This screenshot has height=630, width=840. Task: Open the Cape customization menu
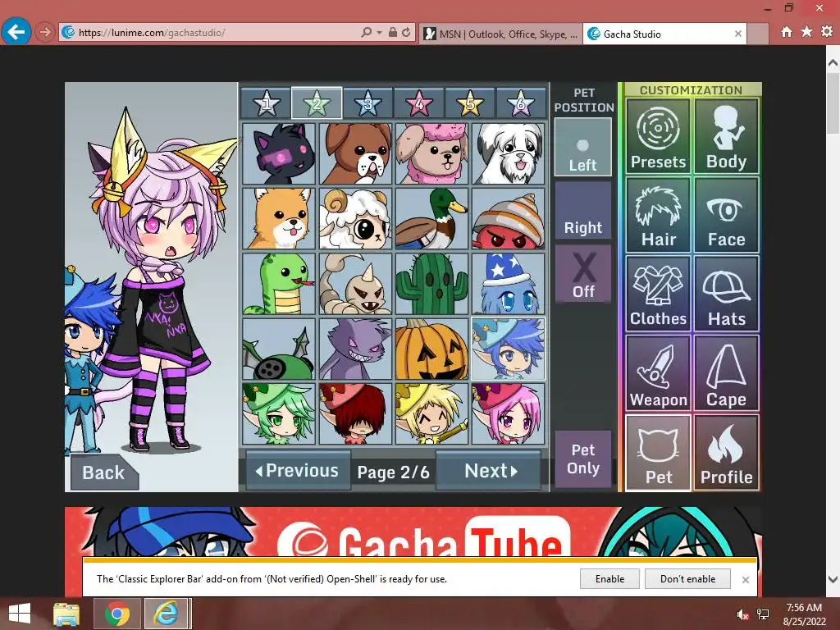727,373
